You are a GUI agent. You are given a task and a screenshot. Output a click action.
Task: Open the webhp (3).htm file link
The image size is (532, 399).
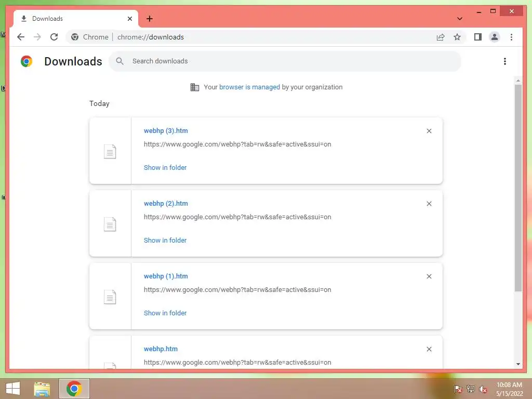coord(166,130)
